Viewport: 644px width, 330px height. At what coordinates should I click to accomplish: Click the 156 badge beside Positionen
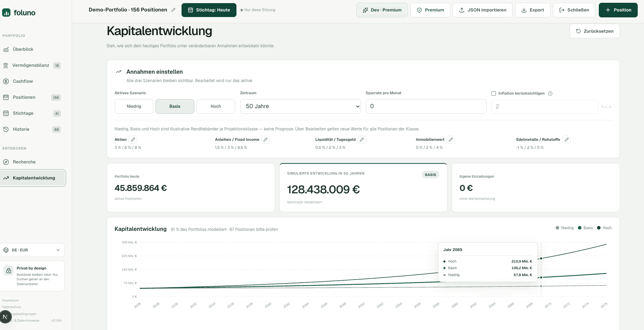coord(56,98)
